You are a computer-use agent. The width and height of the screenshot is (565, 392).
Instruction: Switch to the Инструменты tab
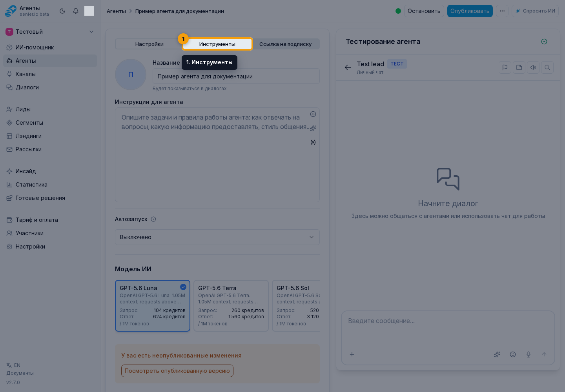pos(217,44)
